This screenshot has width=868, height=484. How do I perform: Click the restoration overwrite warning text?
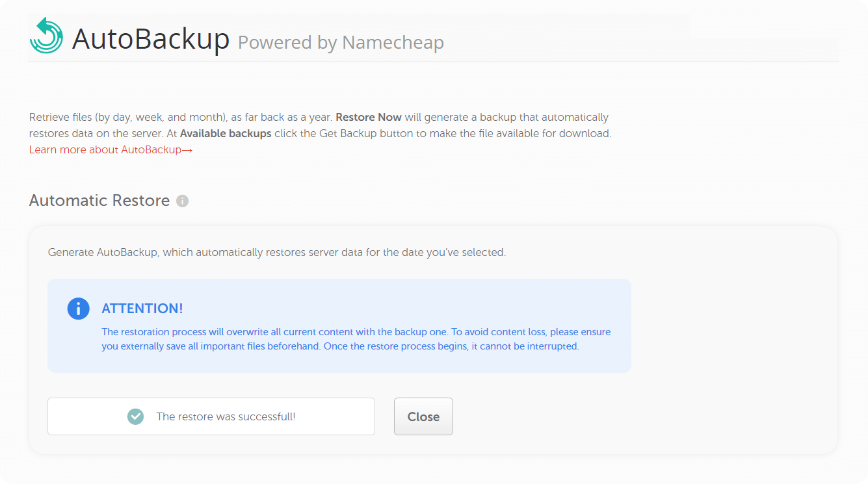tap(356, 338)
